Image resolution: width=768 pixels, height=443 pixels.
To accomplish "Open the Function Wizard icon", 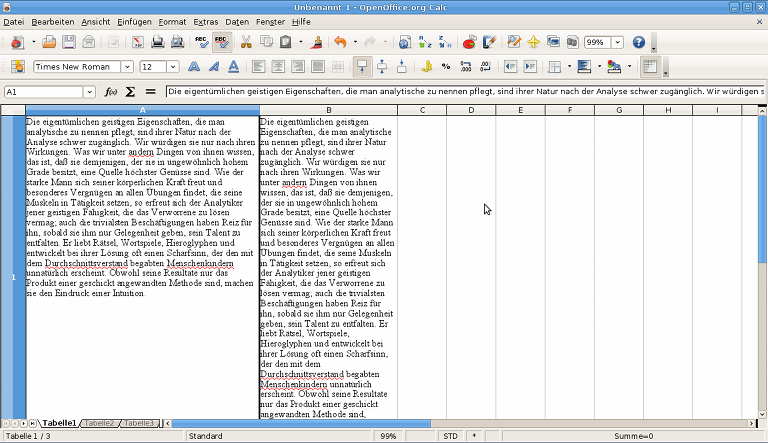I will click(111, 92).
